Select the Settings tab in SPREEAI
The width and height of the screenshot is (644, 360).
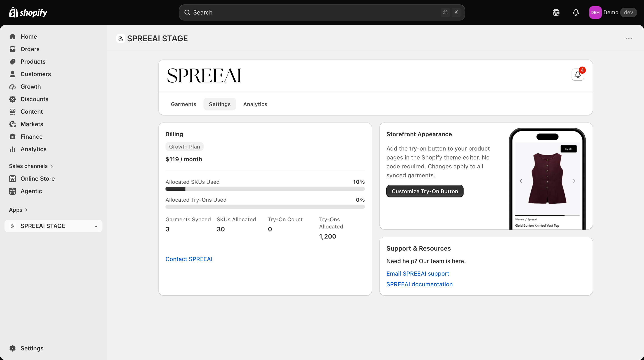(x=220, y=104)
